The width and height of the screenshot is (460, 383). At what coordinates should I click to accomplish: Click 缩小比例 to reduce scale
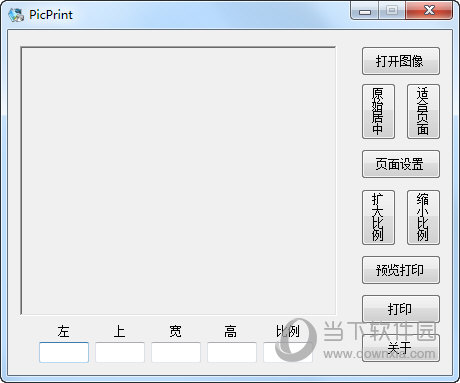point(423,217)
